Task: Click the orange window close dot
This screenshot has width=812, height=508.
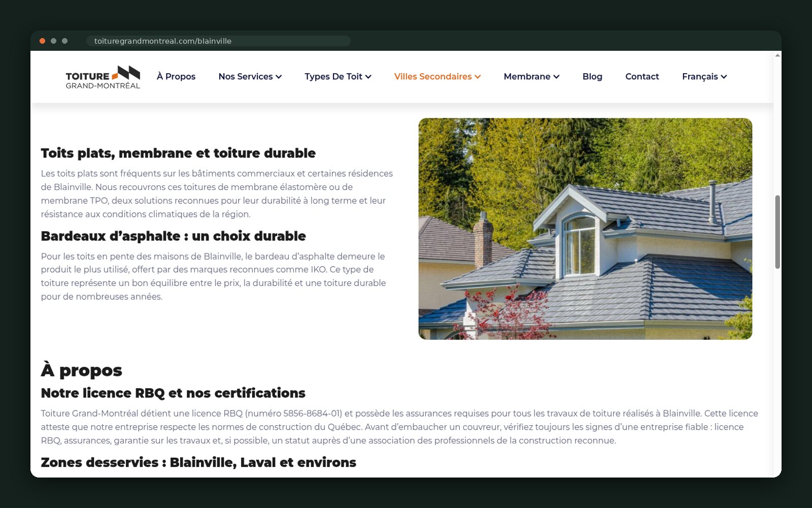Action: (43, 41)
